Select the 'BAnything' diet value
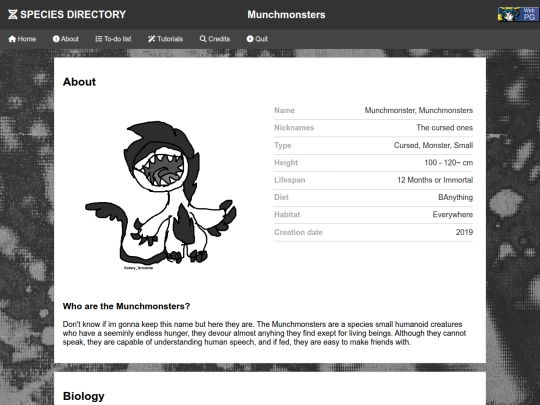The height and width of the screenshot is (405, 540). (x=456, y=197)
